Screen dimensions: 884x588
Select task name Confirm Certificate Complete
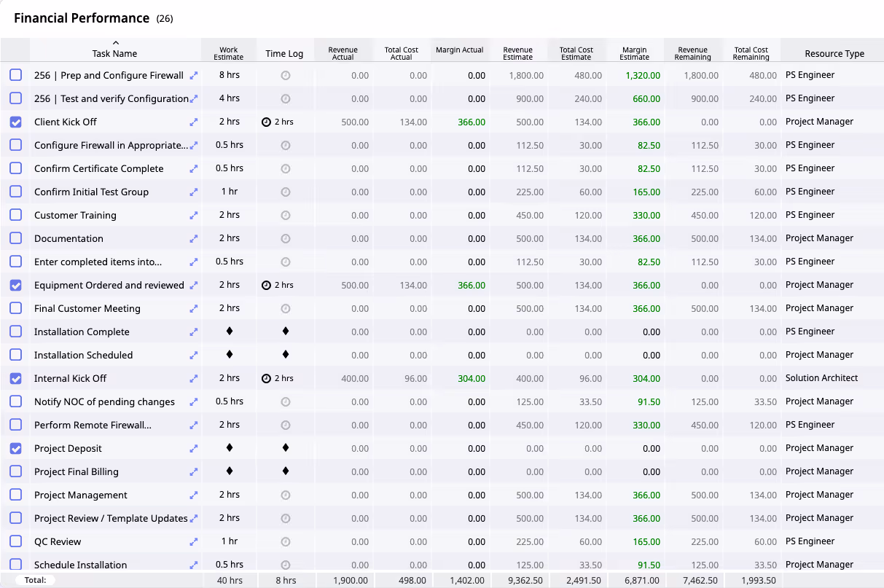pyautogui.click(x=99, y=169)
